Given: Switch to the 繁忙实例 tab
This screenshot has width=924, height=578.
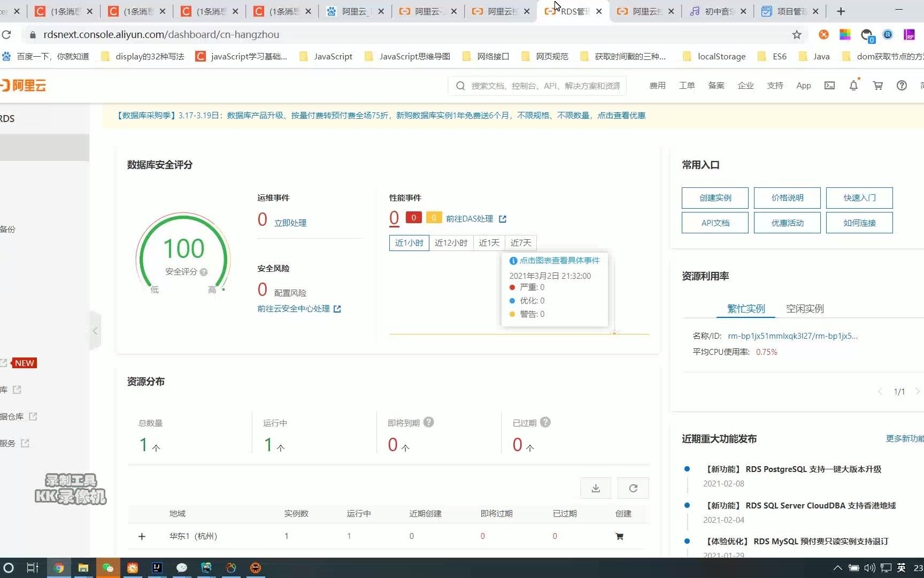Looking at the screenshot, I should pyautogui.click(x=746, y=309).
